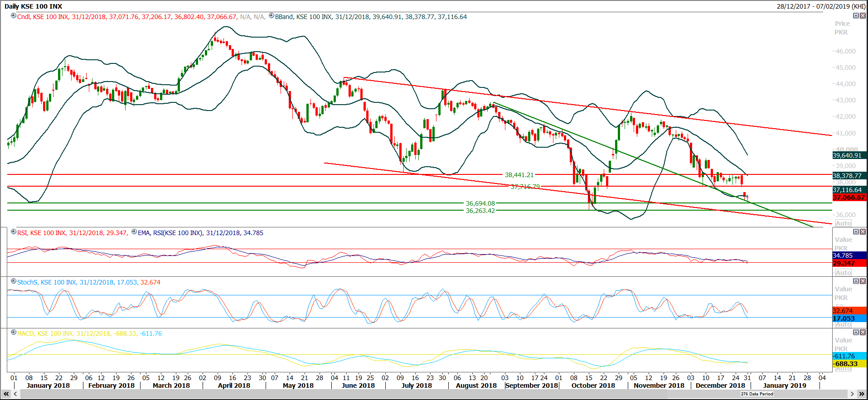
Task: Jump to chart end with double-right arrow
Action: pyautogui.click(x=862, y=394)
